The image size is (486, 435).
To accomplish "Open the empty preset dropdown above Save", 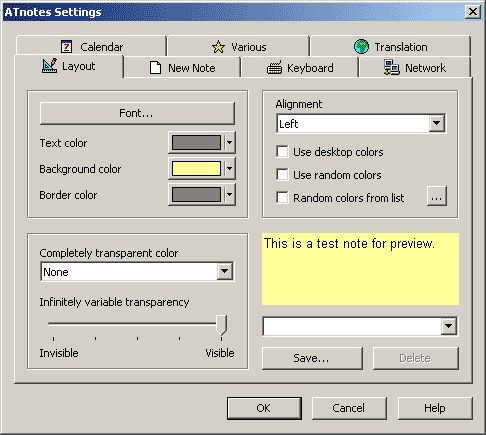I will [x=360, y=326].
